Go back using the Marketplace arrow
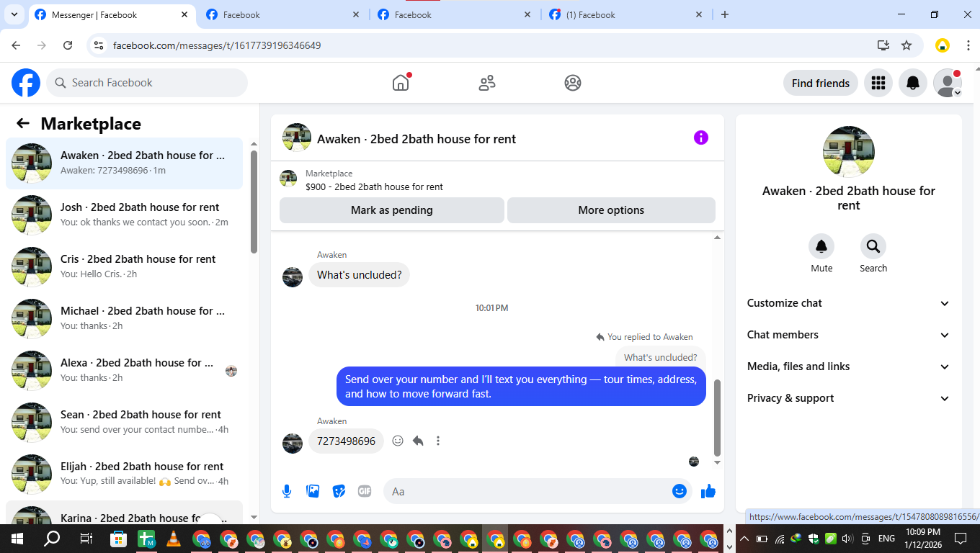980x553 pixels. (x=23, y=123)
